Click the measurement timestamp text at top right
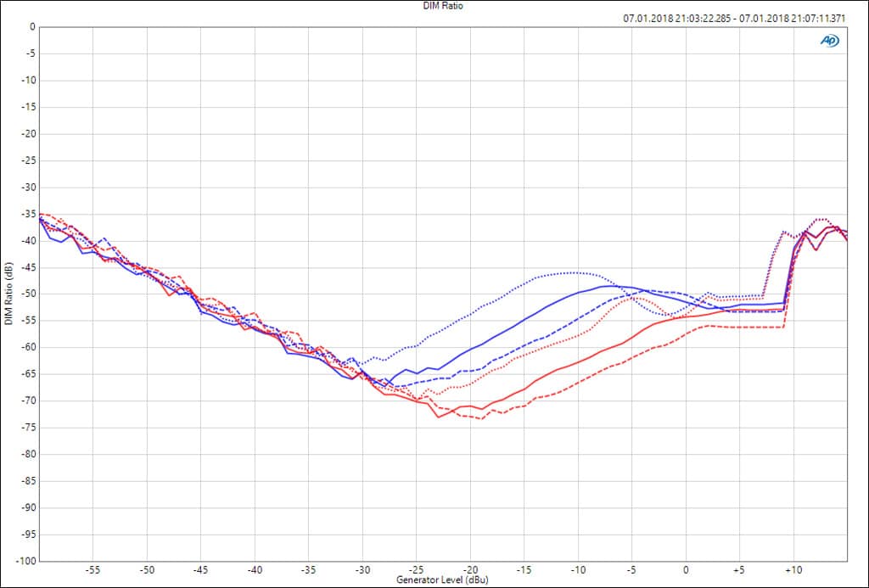 point(734,17)
